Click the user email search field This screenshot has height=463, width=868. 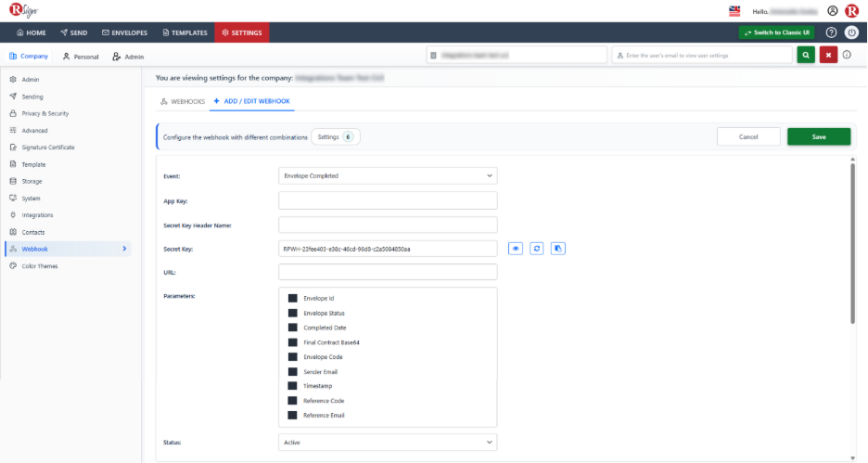pyautogui.click(x=702, y=56)
